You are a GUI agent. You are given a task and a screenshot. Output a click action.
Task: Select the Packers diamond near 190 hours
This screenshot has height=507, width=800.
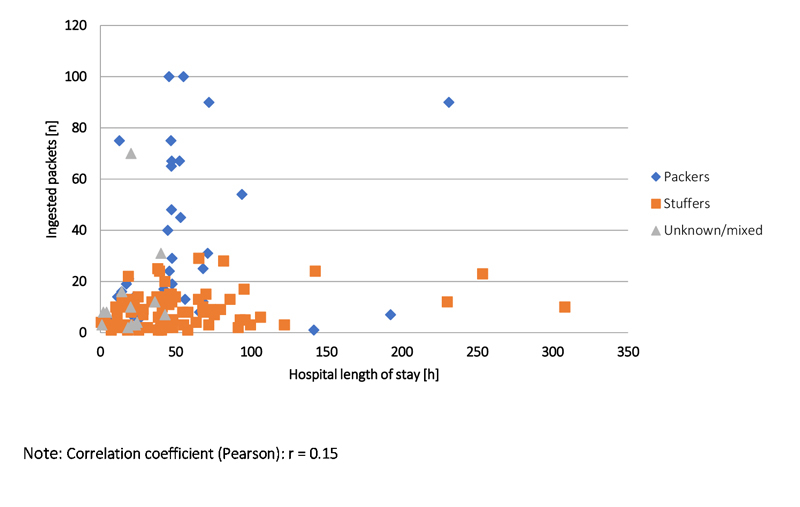390,315
